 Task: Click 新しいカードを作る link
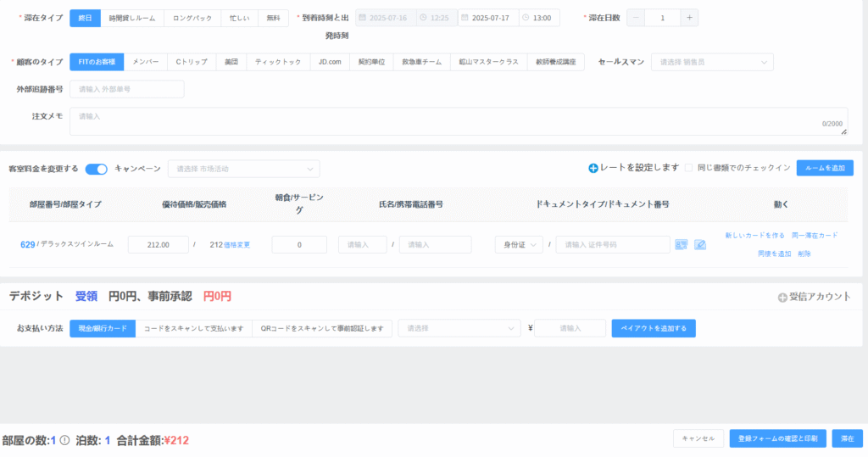(x=754, y=236)
